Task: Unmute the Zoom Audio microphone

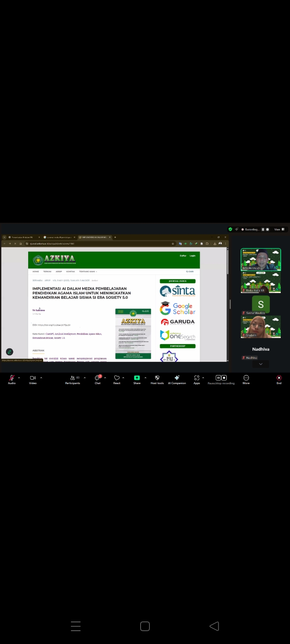Action: [12, 380]
